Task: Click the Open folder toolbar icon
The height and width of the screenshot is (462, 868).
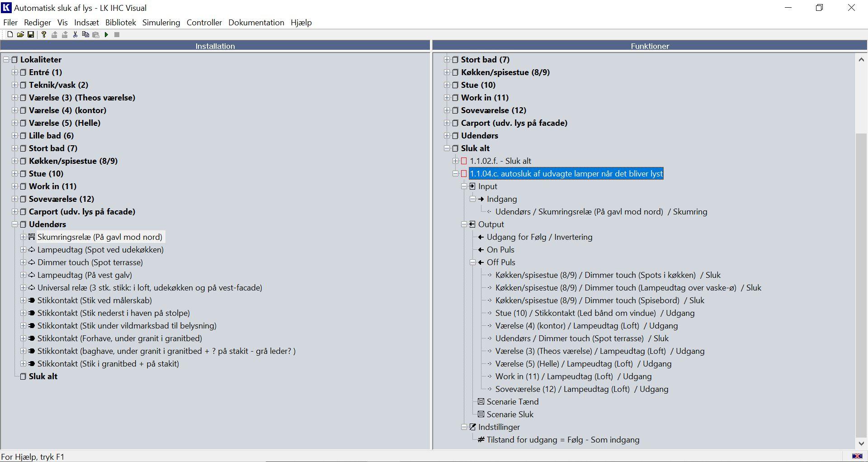Action: (x=20, y=34)
